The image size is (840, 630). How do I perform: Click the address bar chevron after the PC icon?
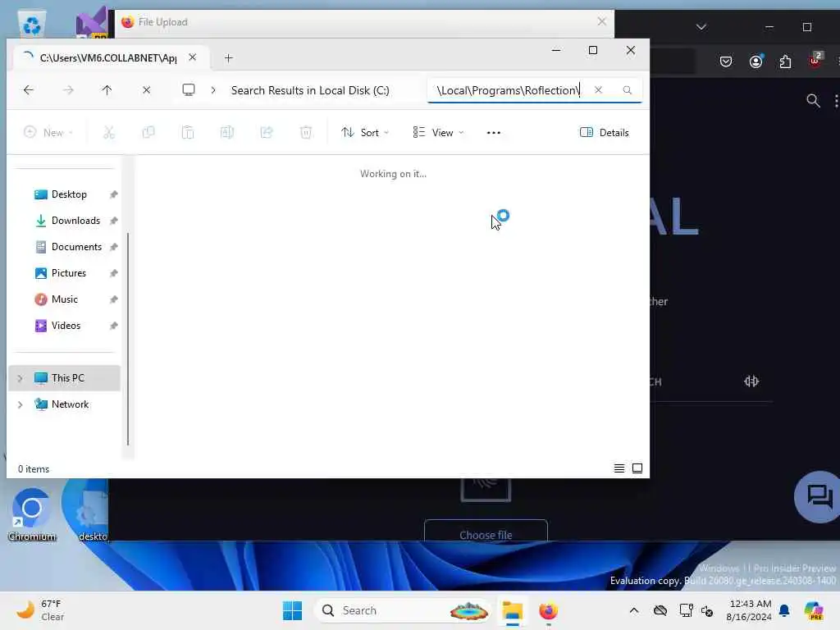pyautogui.click(x=213, y=90)
